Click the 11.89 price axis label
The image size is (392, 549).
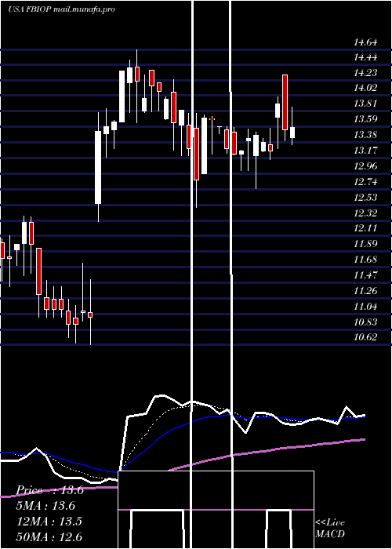point(365,244)
